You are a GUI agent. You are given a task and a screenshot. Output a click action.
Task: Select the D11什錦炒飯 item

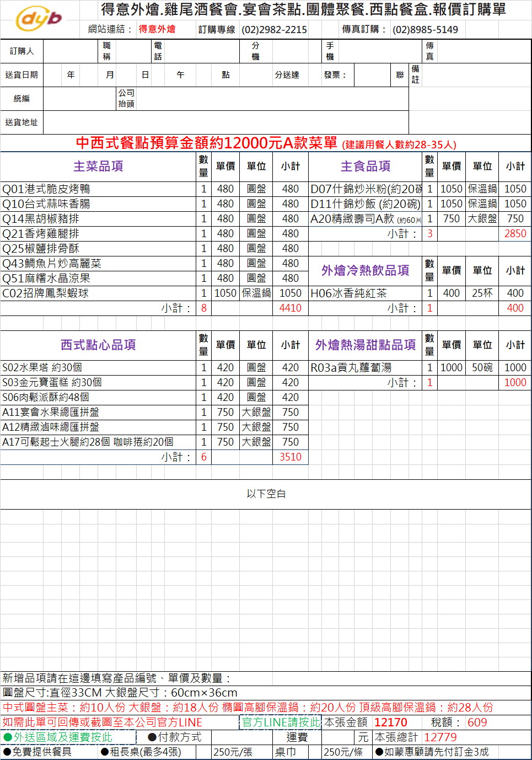coord(366,204)
